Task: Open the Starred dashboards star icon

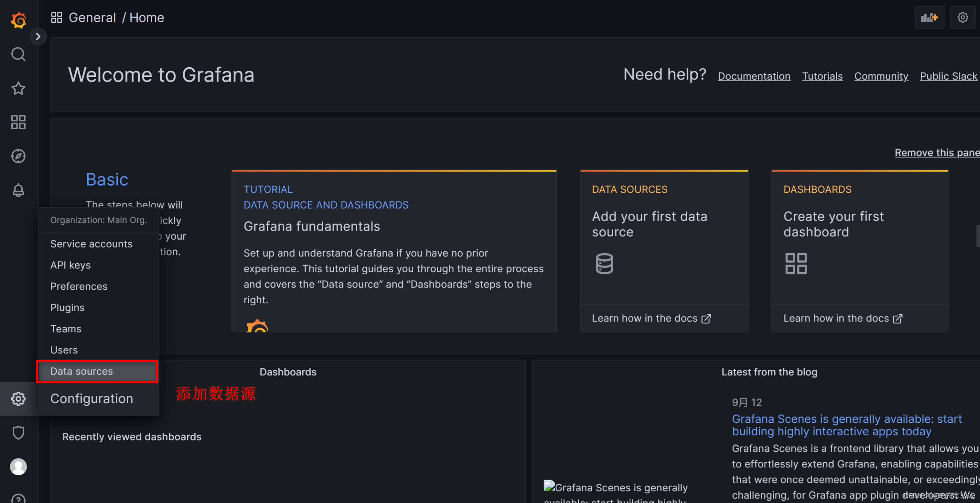Action: click(x=18, y=88)
